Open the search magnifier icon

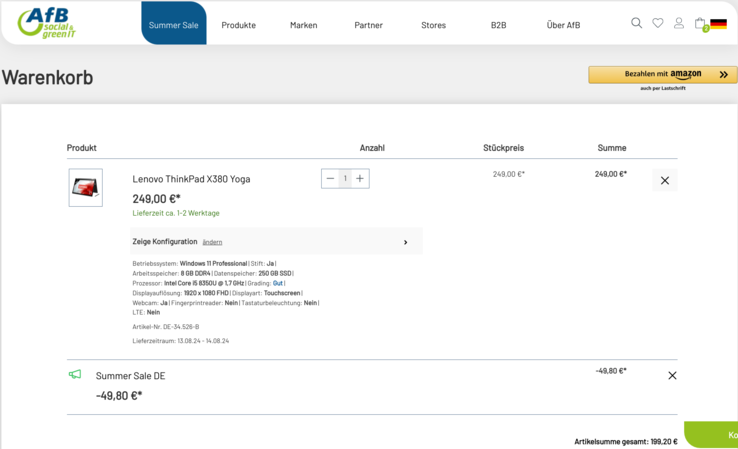coord(636,23)
